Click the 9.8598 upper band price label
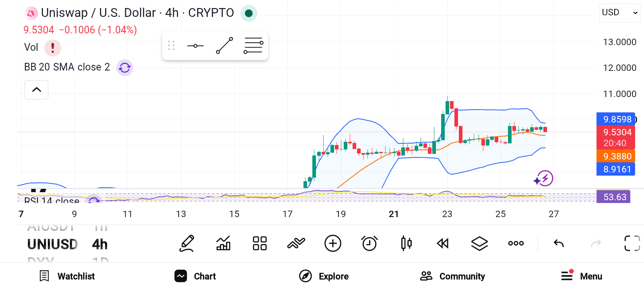Viewport: 644px width, 290px height. (616, 119)
